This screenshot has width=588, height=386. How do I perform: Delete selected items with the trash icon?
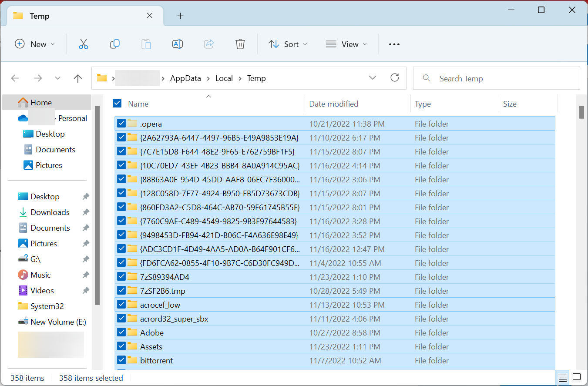click(240, 44)
